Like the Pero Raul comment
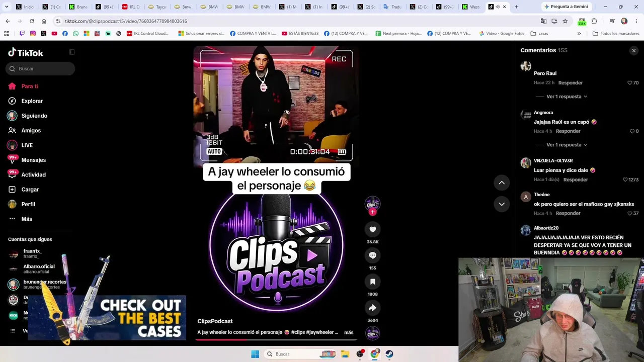Image resolution: width=644 pixels, height=362 pixels. (629, 83)
